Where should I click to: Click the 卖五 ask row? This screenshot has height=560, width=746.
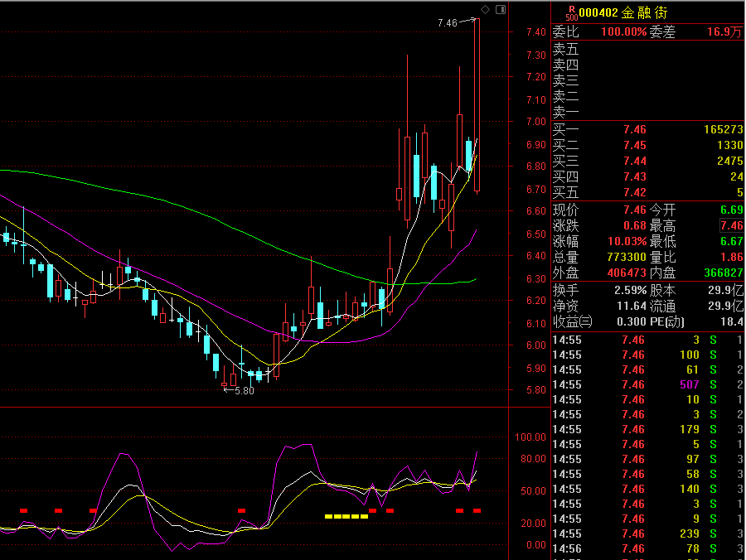(647, 50)
